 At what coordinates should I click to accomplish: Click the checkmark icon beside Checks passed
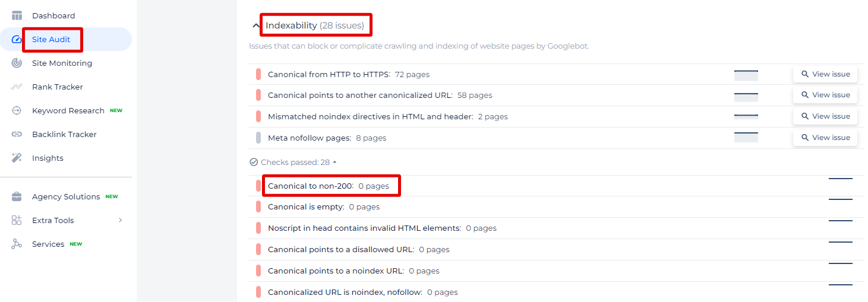tap(254, 162)
